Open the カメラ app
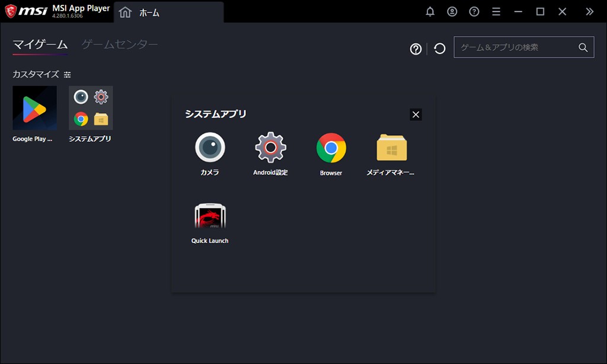 [x=210, y=148]
